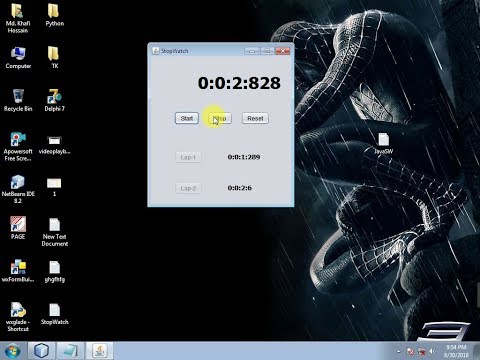Click the second pinned taskbar icon

click(x=70, y=350)
